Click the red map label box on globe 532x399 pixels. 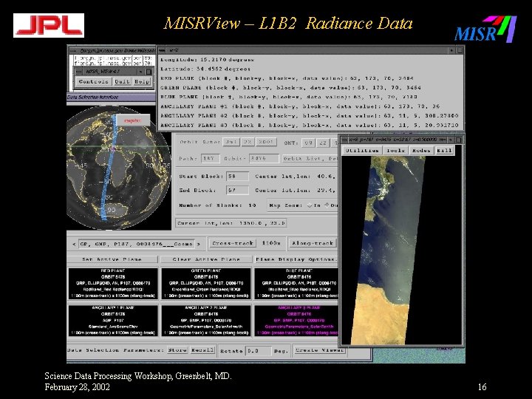point(133,120)
